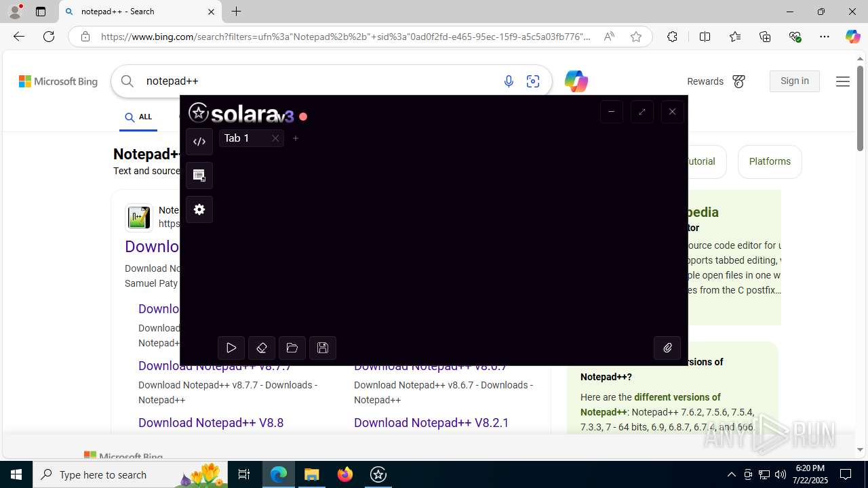
Task: Open Windows Start menu
Action: [16, 474]
